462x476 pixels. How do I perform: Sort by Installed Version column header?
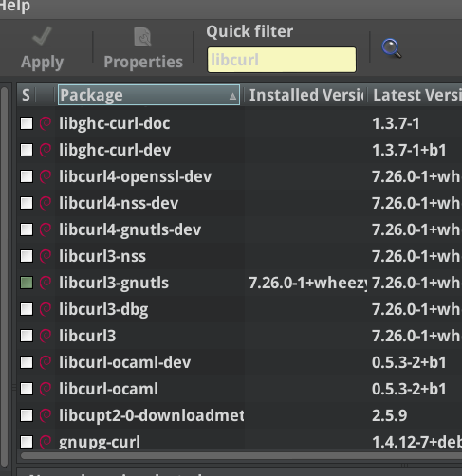click(x=305, y=95)
